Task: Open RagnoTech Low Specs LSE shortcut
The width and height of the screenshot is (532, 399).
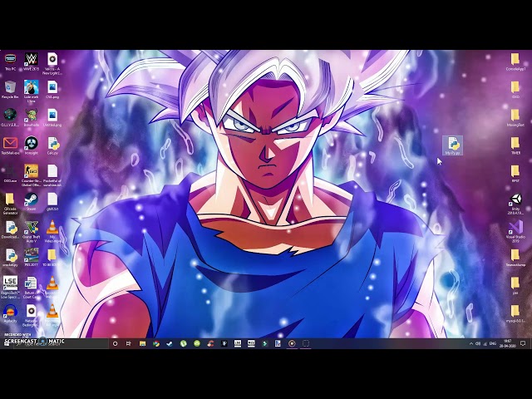Action: point(10,288)
